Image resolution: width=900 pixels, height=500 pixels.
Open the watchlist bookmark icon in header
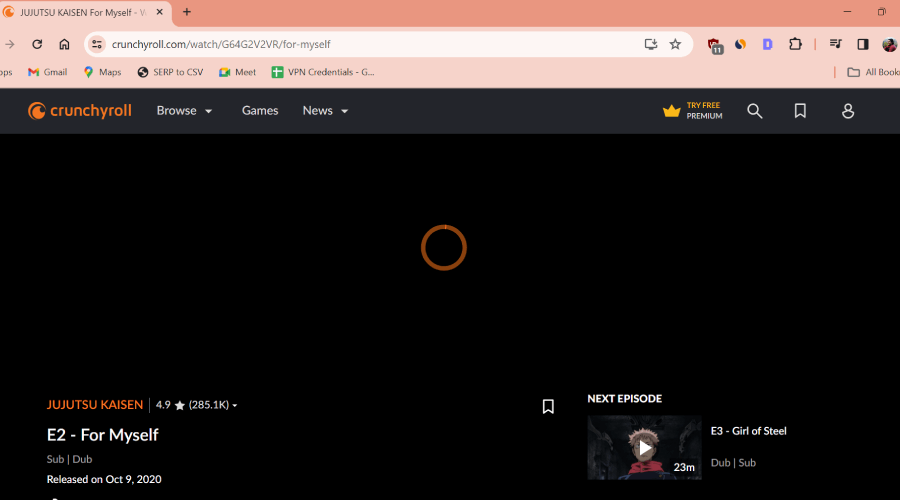[800, 111]
